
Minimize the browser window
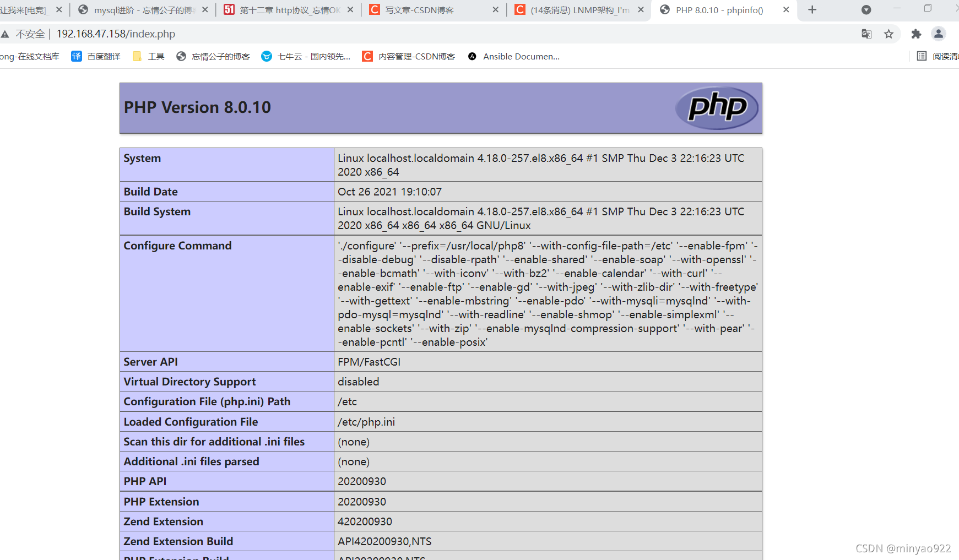tap(897, 8)
